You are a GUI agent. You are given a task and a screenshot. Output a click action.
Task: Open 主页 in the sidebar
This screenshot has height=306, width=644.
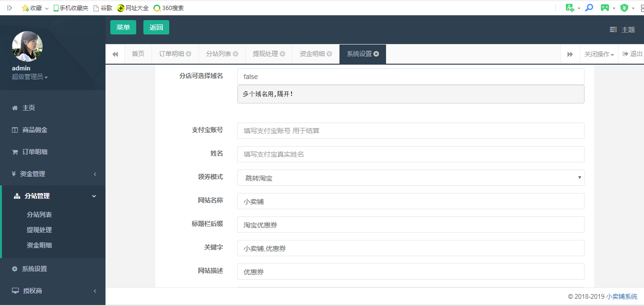click(28, 108)
